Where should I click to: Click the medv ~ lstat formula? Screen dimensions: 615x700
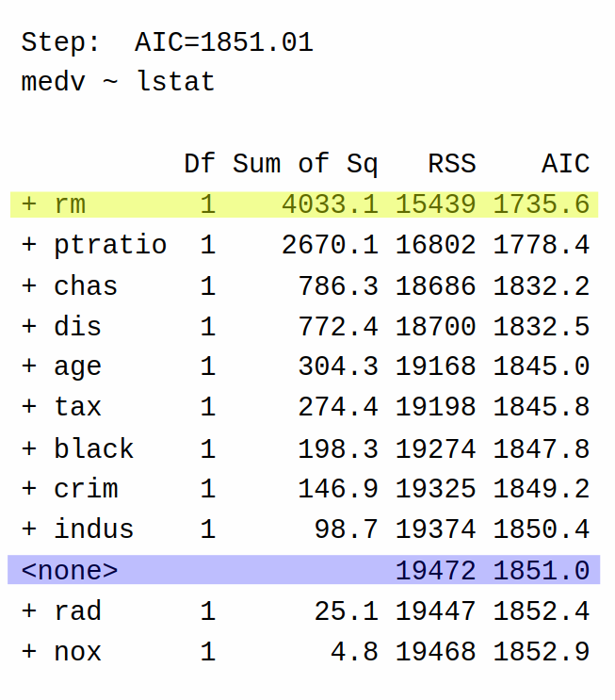pyautogui.click(x=118, y=82)
